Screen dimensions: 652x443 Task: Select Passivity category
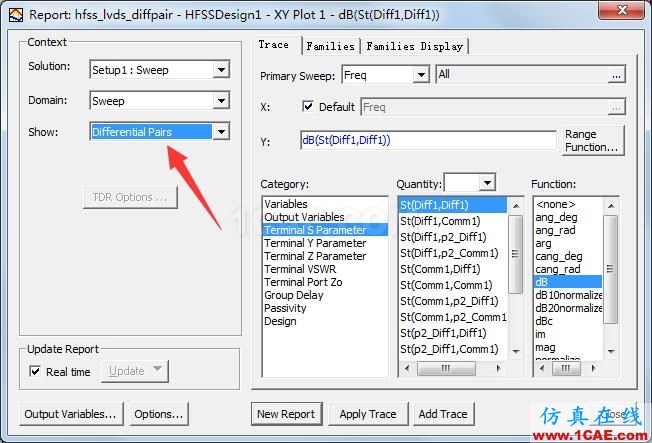click(285, 308)
